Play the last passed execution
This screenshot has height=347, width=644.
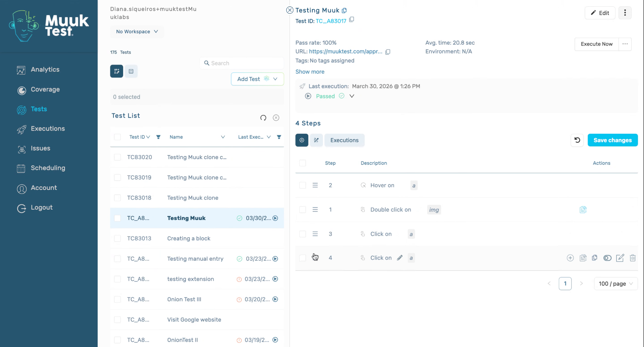[308, 96]
